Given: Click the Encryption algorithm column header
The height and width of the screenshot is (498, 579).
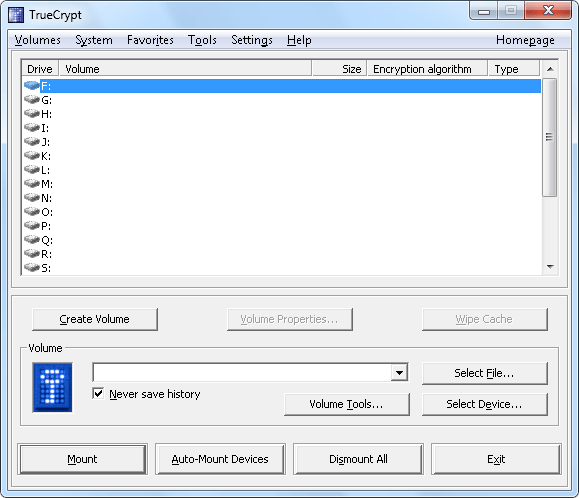Looking at the screenshot, I should (x=427, y=69).
